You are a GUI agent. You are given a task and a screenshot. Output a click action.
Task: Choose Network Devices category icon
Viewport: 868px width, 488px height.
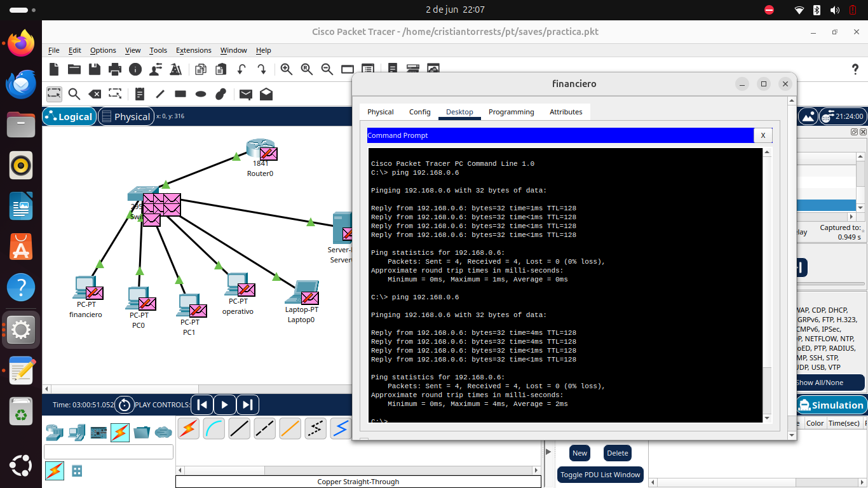(55, 432)
